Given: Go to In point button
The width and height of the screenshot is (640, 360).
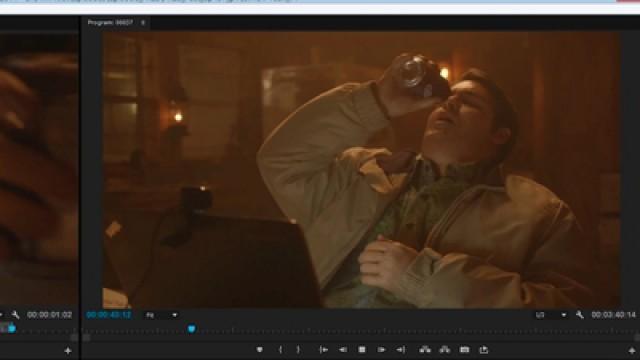Looking at the screenshot, I should click(x=323, y=350).
